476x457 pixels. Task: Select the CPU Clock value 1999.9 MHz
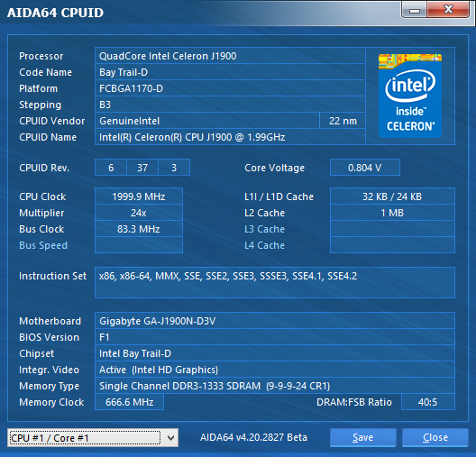(x=139, y=197)
